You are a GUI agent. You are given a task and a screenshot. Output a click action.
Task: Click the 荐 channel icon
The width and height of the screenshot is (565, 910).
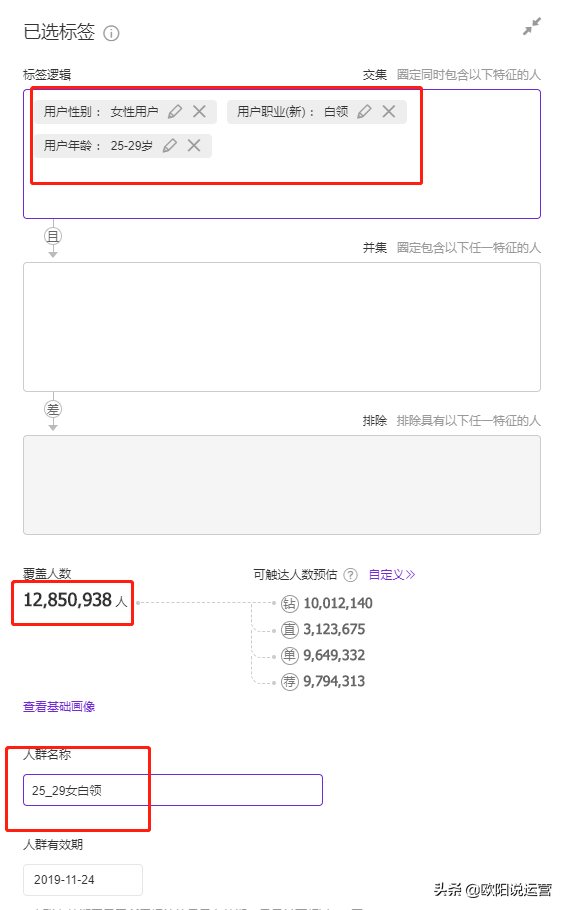click(x=289, y=681)
